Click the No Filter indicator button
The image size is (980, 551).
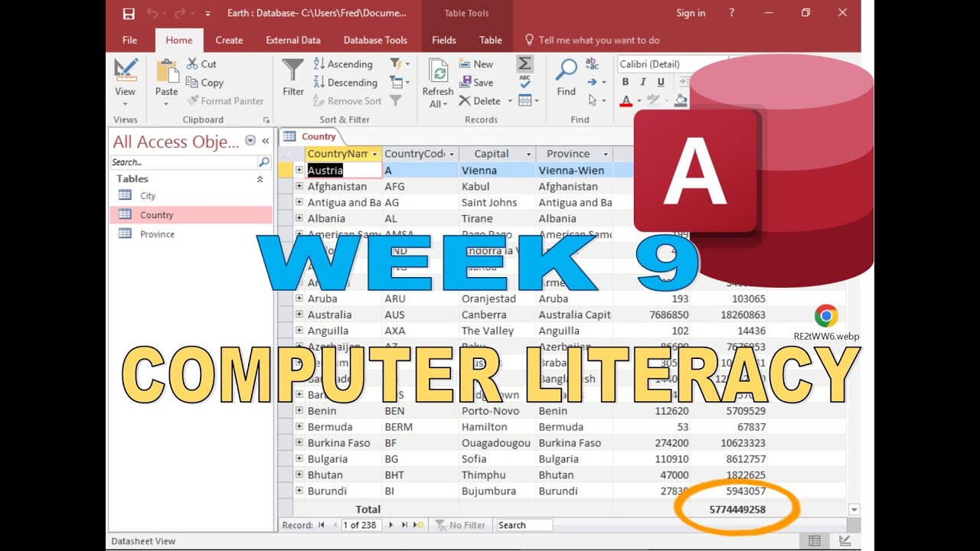(461, 525)
